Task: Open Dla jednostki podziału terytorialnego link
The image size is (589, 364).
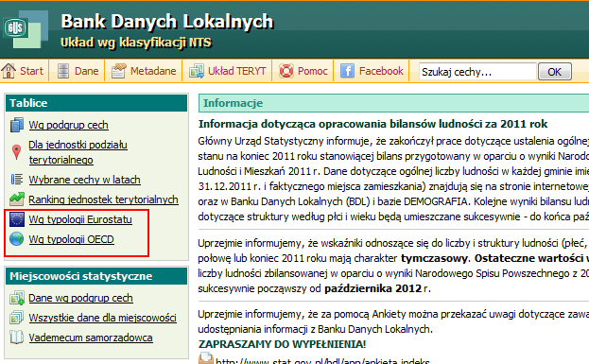Action: click(78, 152)
